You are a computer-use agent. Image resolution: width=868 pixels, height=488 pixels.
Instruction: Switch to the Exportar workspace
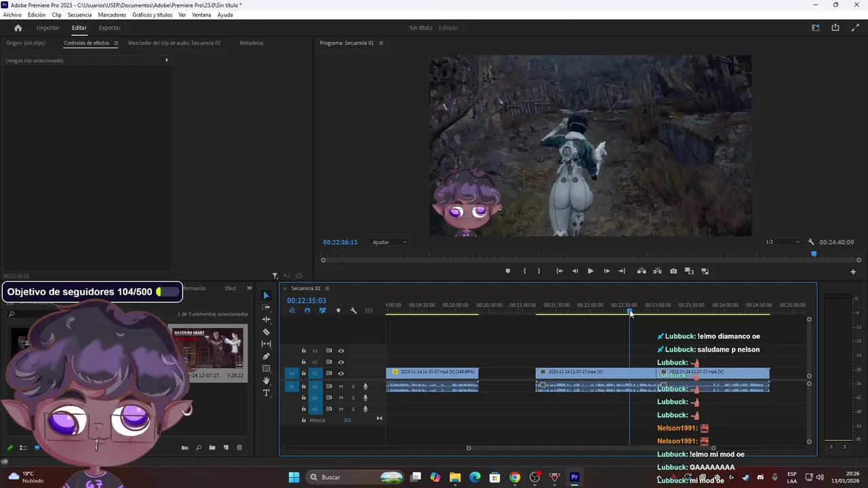[x=110, y=28]
